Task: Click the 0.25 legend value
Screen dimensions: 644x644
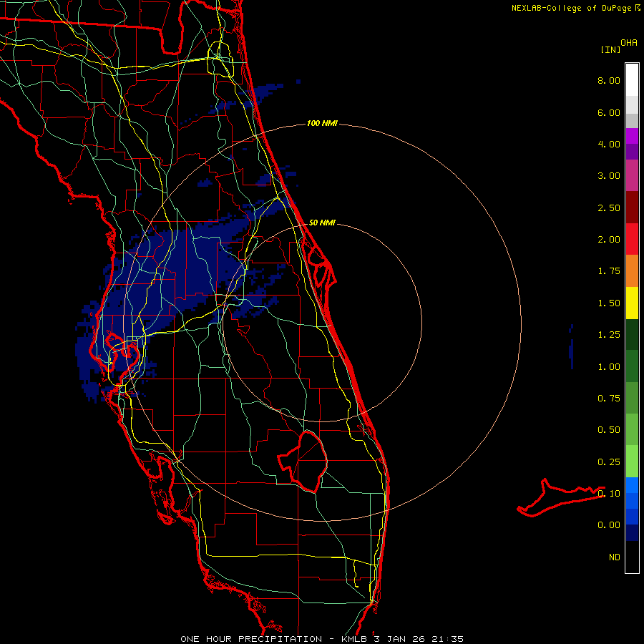Action: (x=609, y=462)
